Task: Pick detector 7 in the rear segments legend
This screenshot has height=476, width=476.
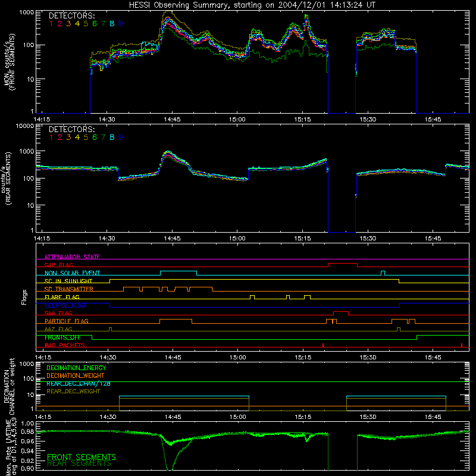Action: [x=103, y=137]
